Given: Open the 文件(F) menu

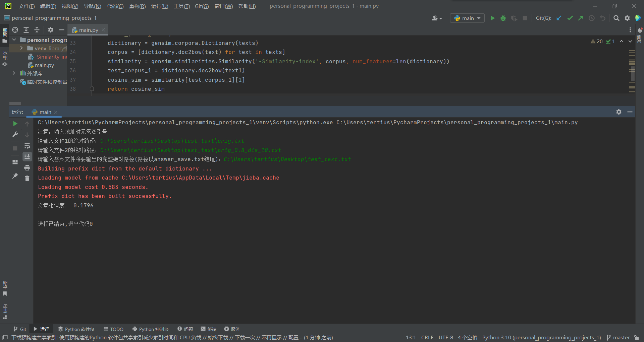Looking at the screenshot, I should pos(27,6).
